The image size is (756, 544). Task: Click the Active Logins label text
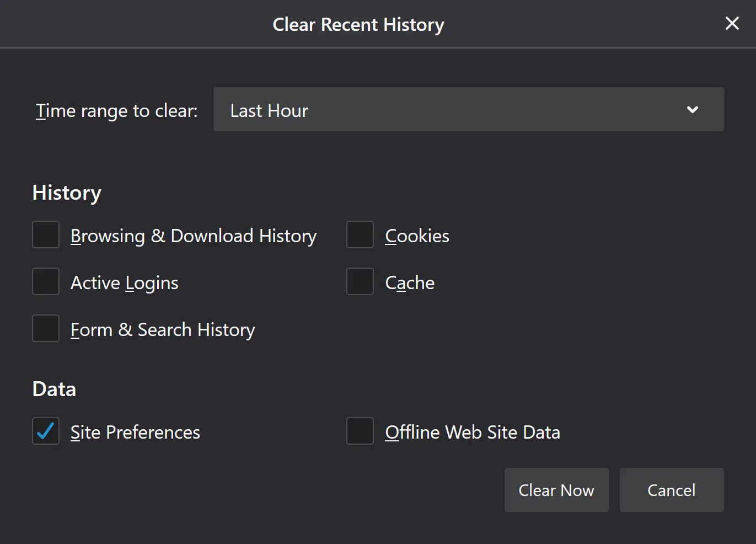pos(124,282)
